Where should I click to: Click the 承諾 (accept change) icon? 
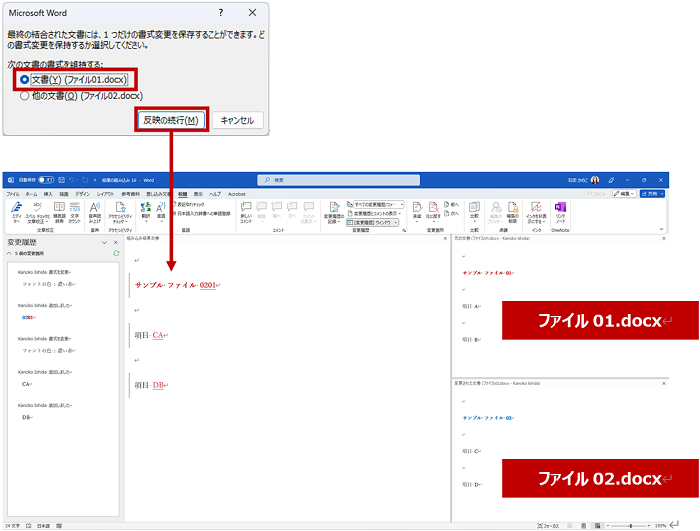[x=420, y=210]
